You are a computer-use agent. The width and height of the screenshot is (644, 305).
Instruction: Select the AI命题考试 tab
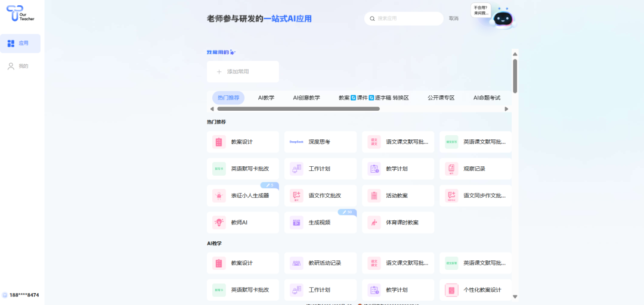click(x=487, y=98)
